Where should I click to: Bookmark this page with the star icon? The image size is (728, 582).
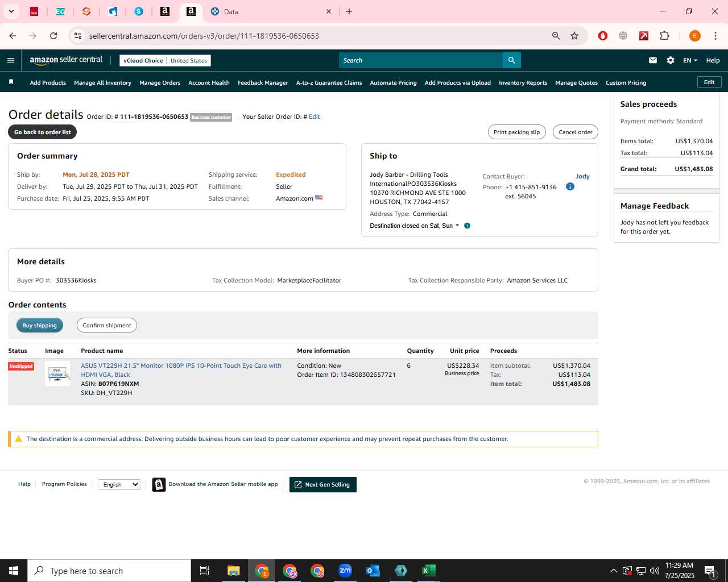[x=574, y=36]
